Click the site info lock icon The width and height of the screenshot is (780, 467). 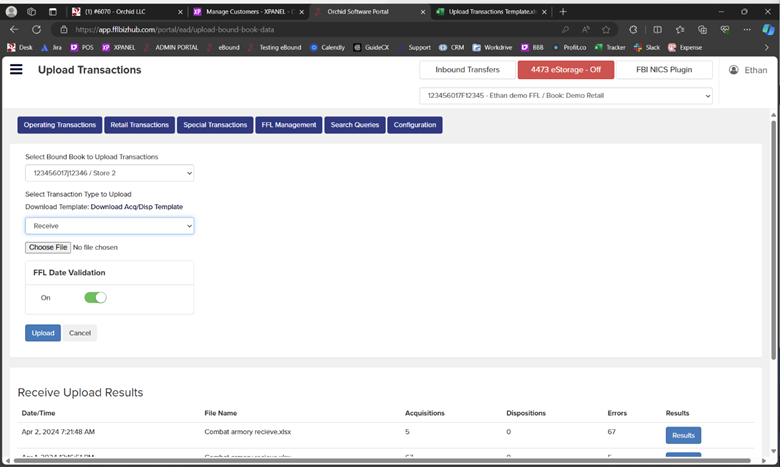click(x=64, y=29)
